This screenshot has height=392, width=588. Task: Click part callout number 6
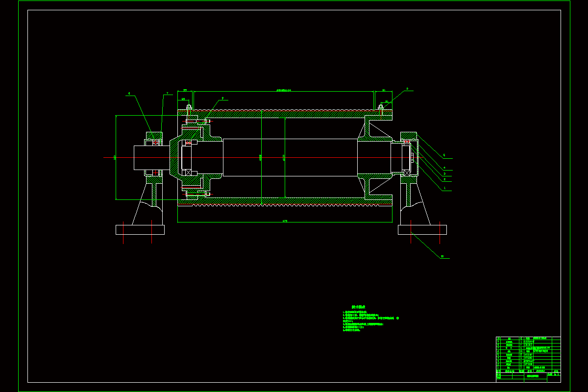tap(407, 89)
